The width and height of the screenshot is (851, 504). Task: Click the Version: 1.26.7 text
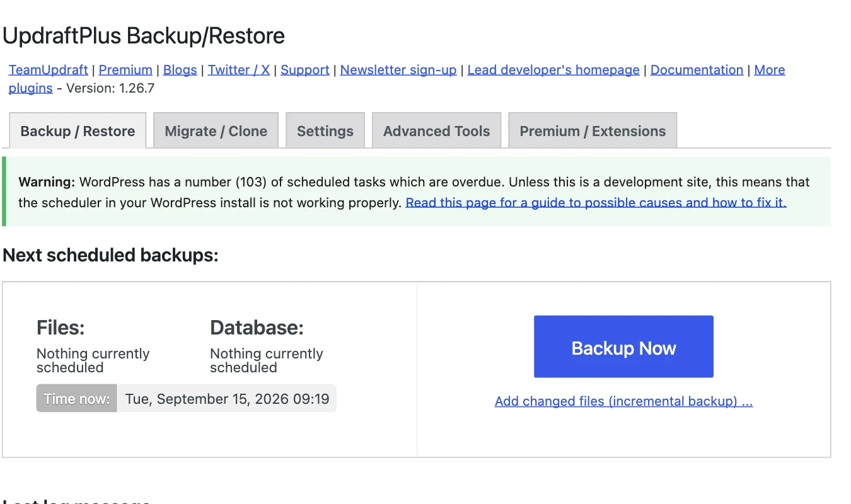click(x=110, y=88)
